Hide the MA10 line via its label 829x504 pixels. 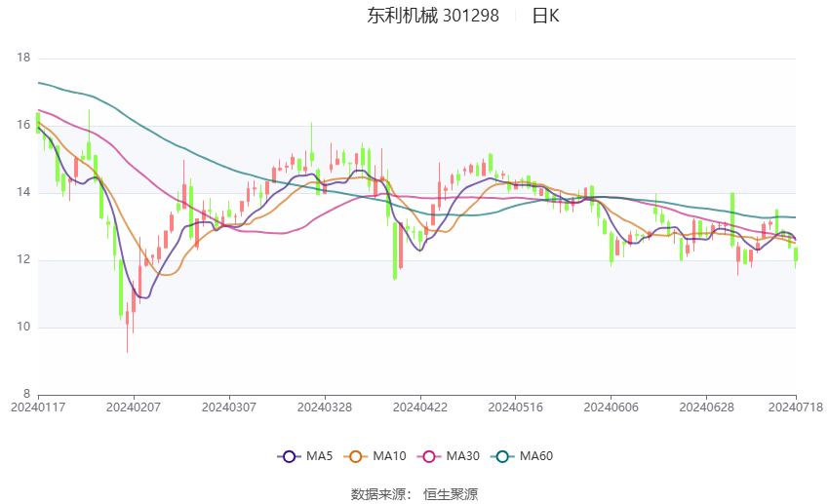pyautogui.click(x=389, y=456)
